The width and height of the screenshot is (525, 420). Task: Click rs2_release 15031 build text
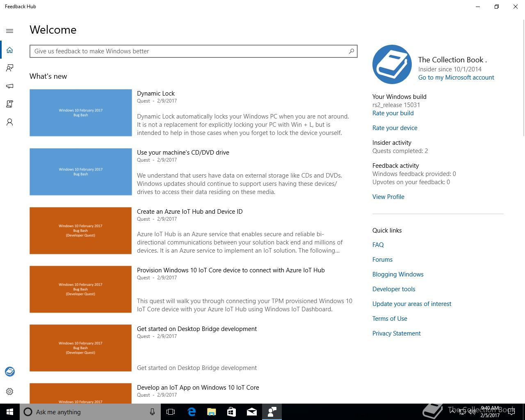396,105
